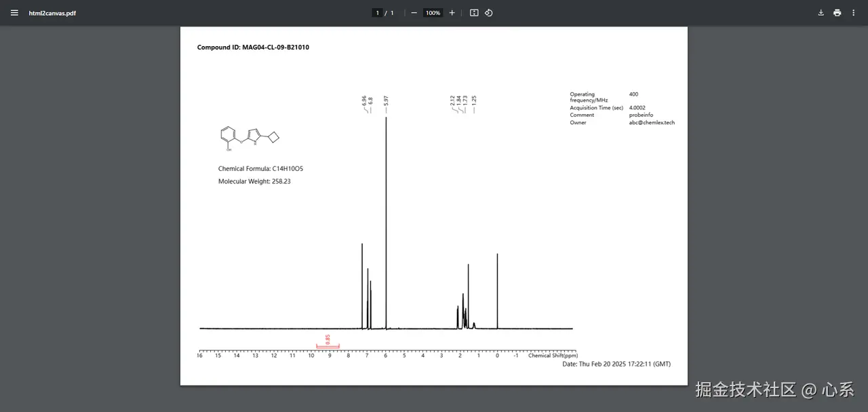Click the Comment label

point(582,115)
